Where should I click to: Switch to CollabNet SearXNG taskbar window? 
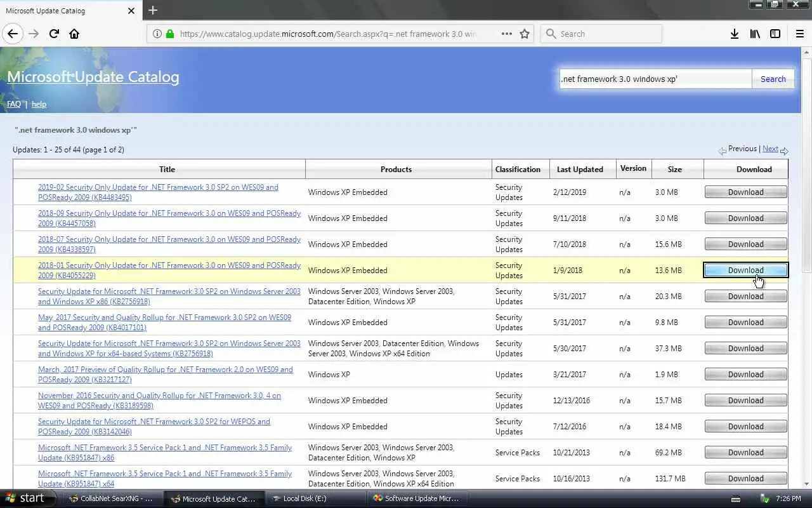click(112, 498)
